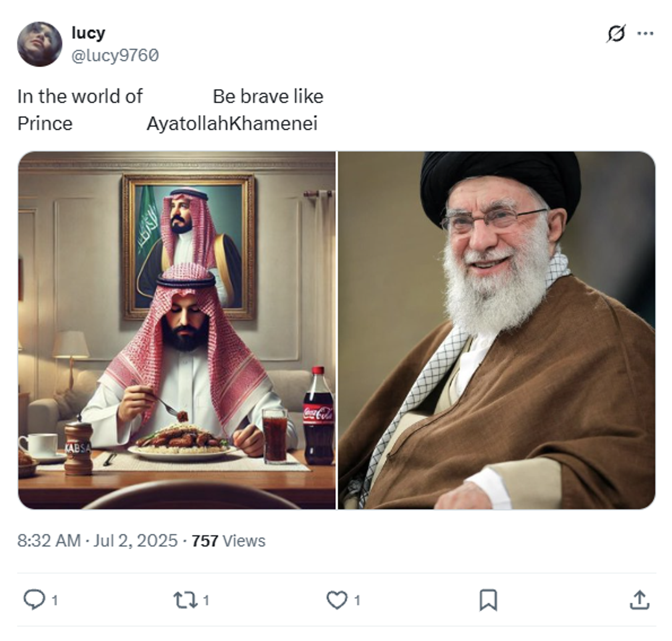The width and height of the screenshot is (672, 641).
Task: Click the display name "lucy"
Action: pos(88,33)
